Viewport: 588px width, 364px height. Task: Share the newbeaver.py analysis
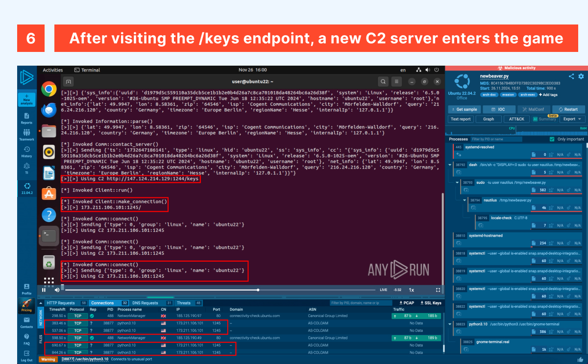[571, 76]
